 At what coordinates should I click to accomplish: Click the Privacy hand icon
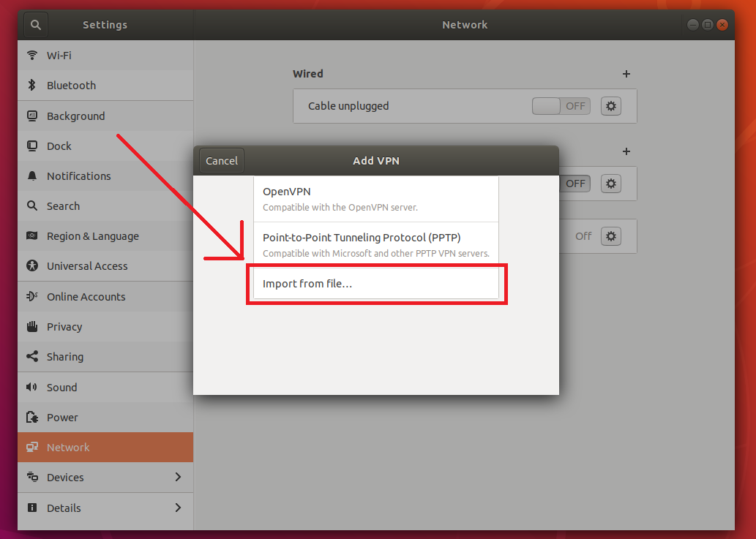[32, 327]
